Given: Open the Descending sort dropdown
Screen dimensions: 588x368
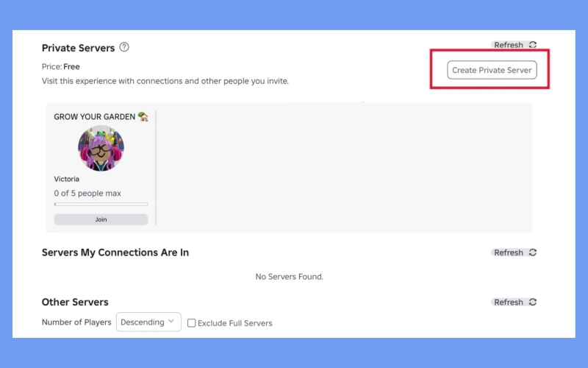Looking at the screenshot, I should 148,322.
